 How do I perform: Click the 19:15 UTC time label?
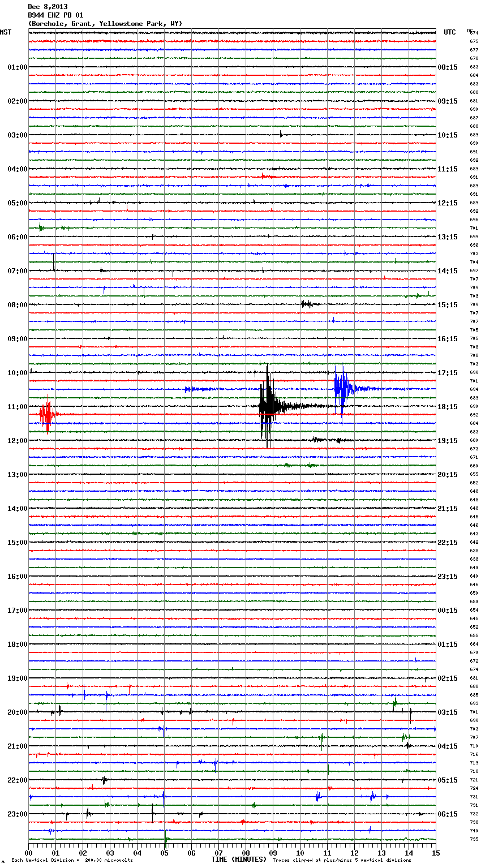pyautogui.click(x=448, y=441)
